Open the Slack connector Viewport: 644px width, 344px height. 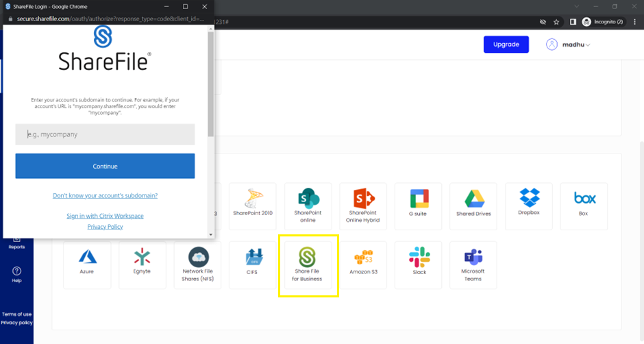click(419, 265)
